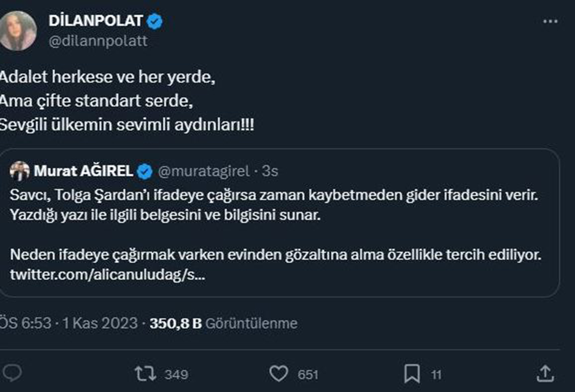Click DILANPOLAT's blue verified badge
Image resolution: width=575 pixels, height=392 pixels.
click(x=153, y=21)
